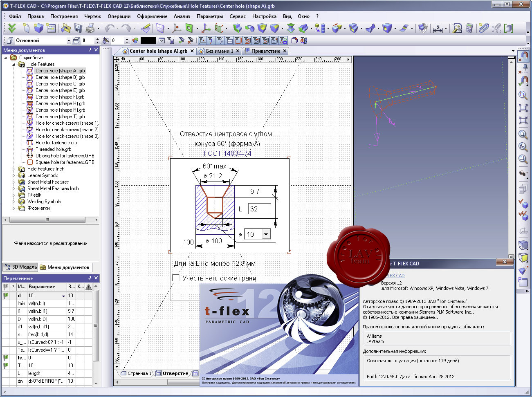This screenshot has height=397, width=532.
Task: Toggle the last selector filter shapes button
Action: coord(284,40)
